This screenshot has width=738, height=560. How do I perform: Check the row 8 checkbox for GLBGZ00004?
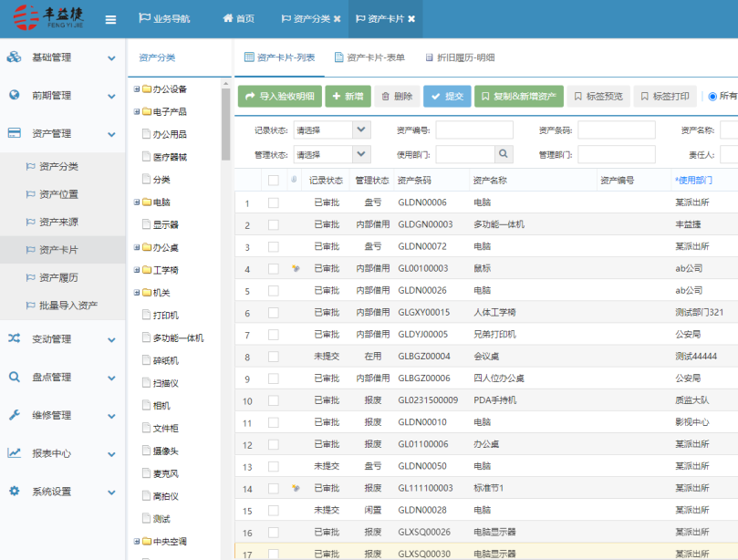click(274, 357)
